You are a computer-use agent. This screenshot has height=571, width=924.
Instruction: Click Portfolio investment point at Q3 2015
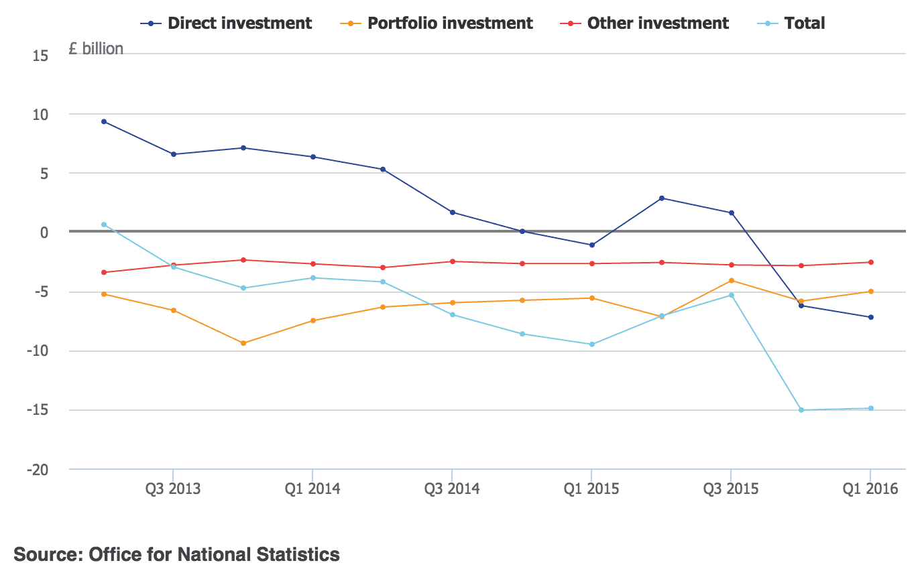[x=731, y=280]
